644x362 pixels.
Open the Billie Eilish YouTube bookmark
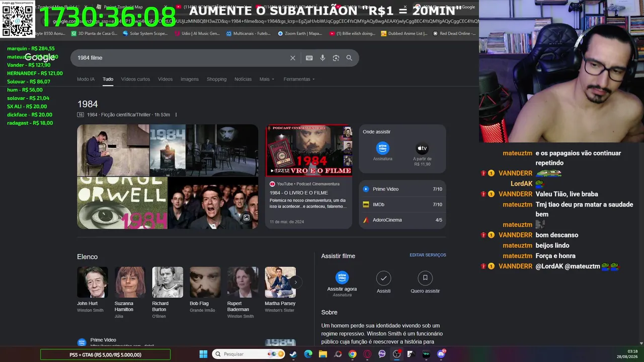(353, 34)
